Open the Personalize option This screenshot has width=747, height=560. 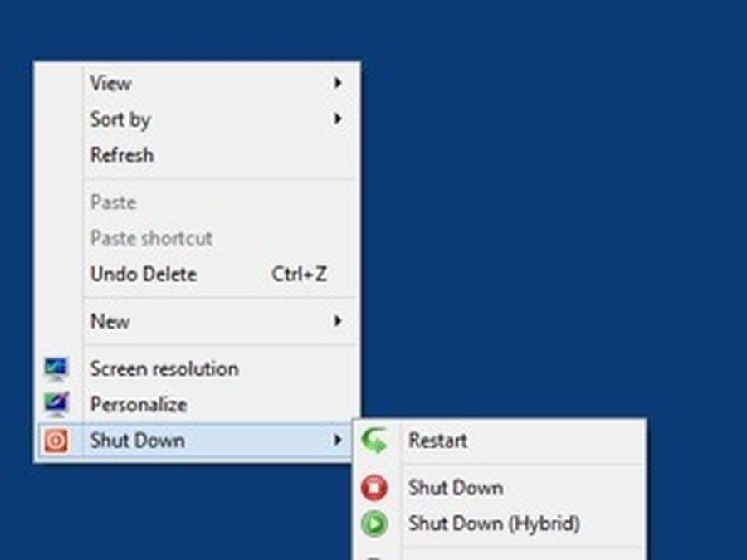139,404
